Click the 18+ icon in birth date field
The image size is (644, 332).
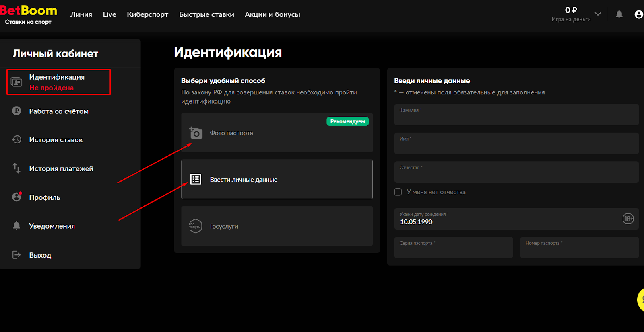(x=628, y=219)
